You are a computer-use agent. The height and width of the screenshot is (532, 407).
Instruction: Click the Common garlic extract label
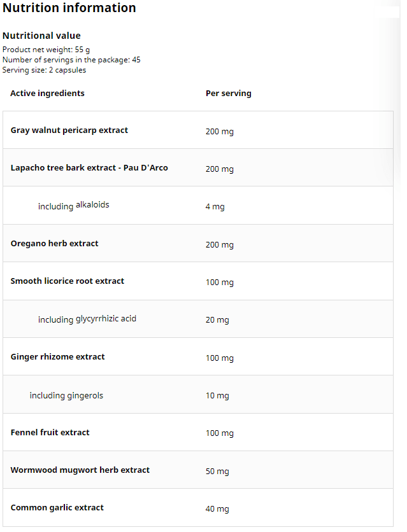[x=57, y=508]
